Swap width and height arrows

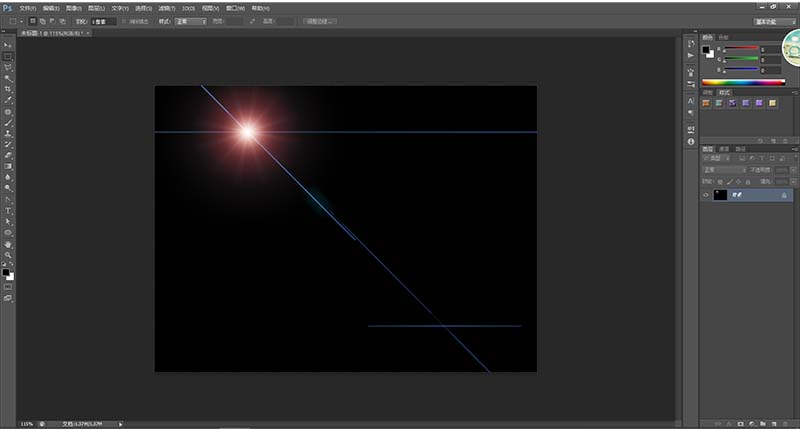pyautogui.click(x=252, y=21)
